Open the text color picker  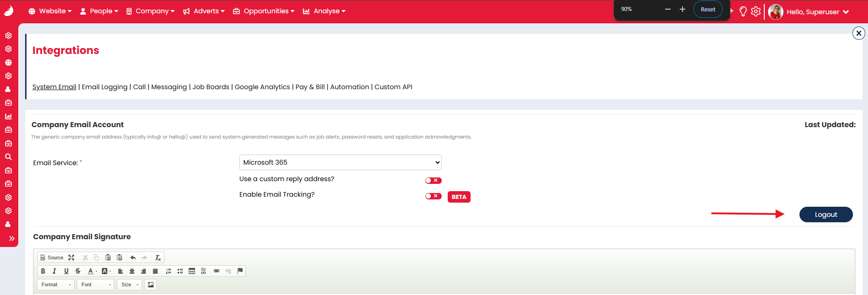pos(92,271)
